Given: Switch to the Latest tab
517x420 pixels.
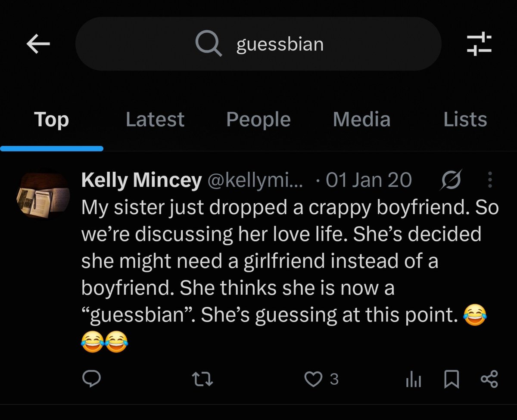Looking at the screenshot, I should tap(155, 120).
